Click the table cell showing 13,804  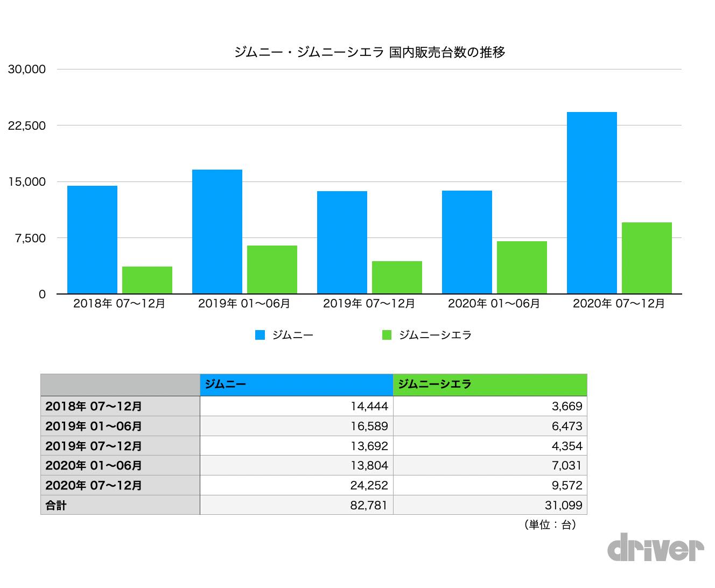click(297, 465)
